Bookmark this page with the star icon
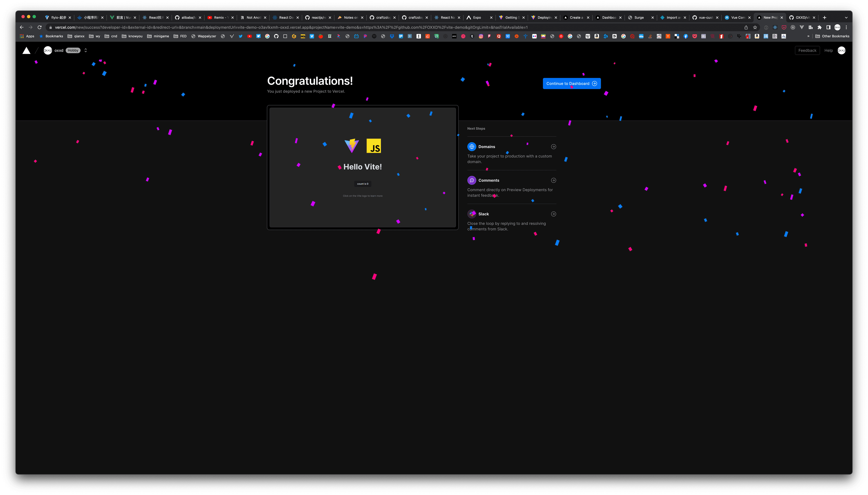Viewport: 868px width, 495px height. [x=755, y=27]
